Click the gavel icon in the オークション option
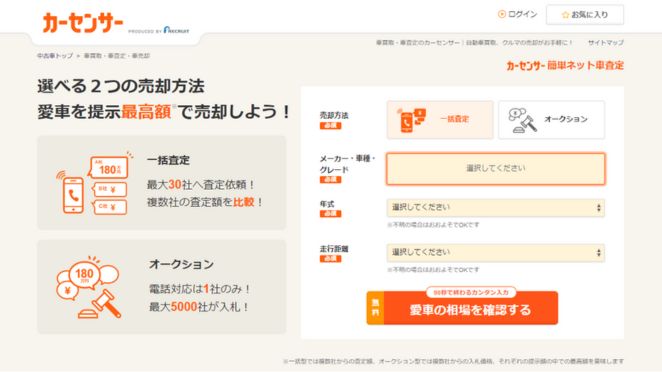The image size is (662, 372). coord(523,120)
